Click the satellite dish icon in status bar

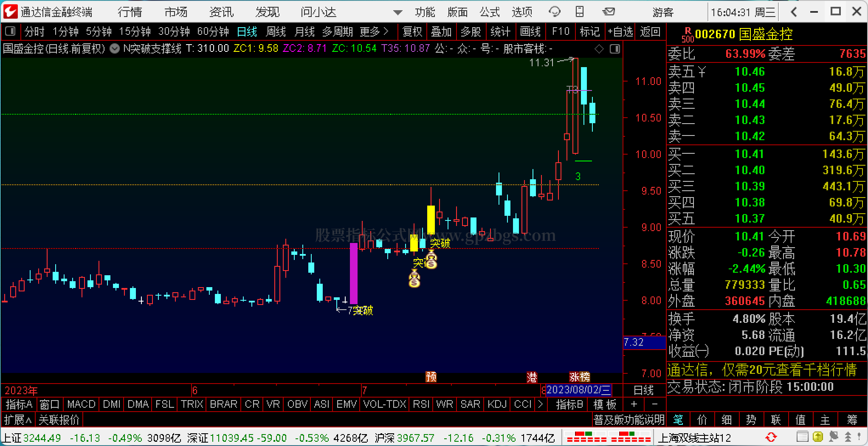(x=833, y=437)
